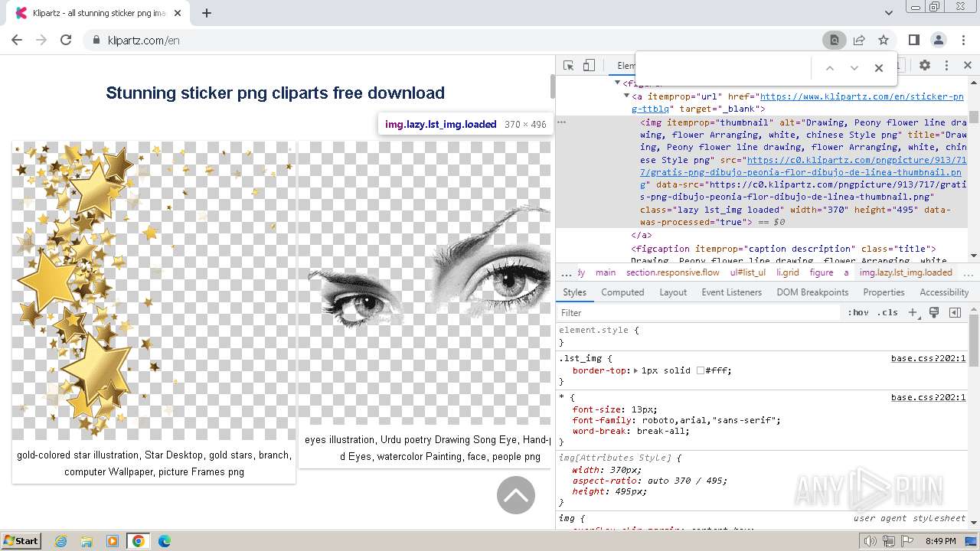The image size is (980, 551).
Task: Open a new tab
Action: [207, 13]
